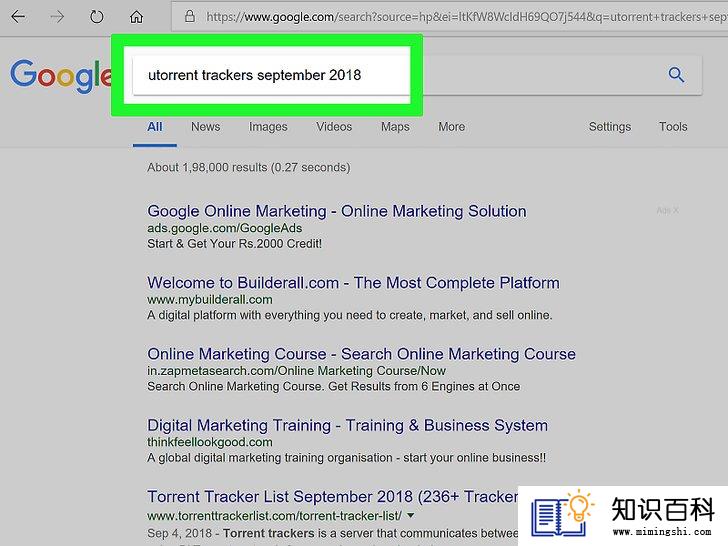Screen dimensions: 728x546
Task: Click the padlock site security icon
Action: coord(189,17)
